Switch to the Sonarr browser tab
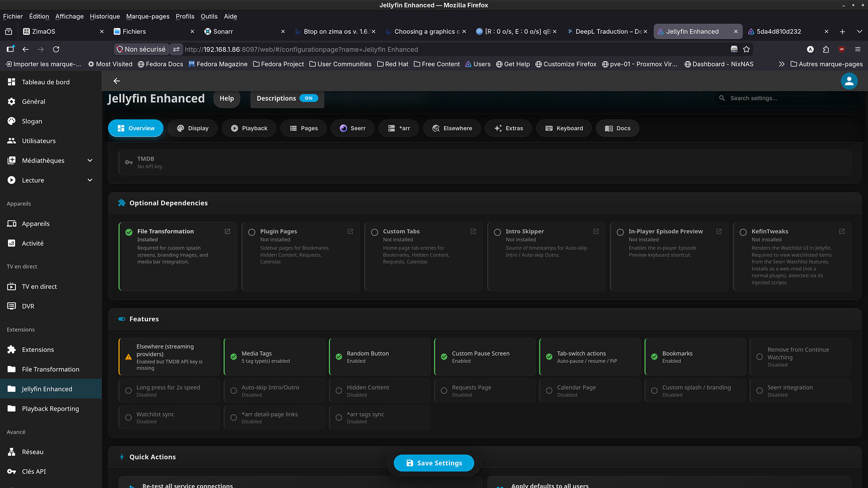 pos(245,32)
